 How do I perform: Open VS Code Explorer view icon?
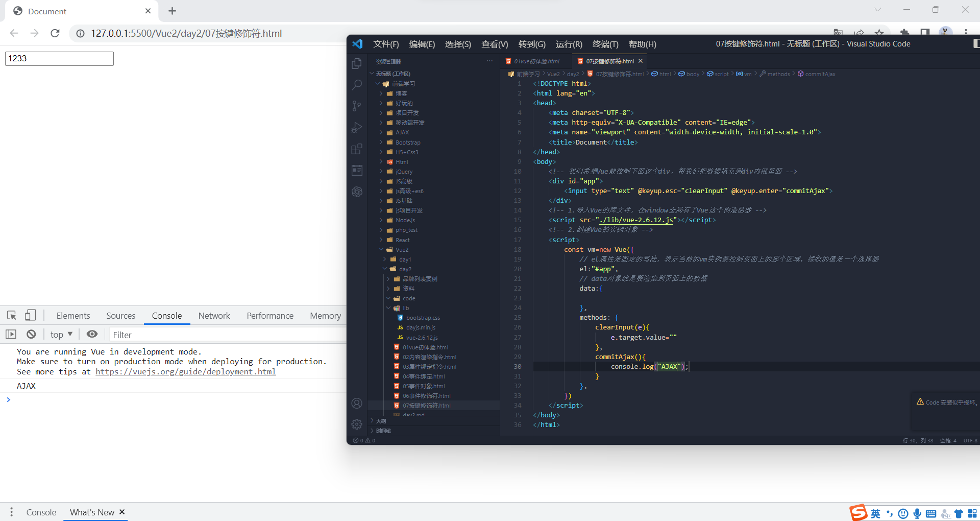point(357,64)
